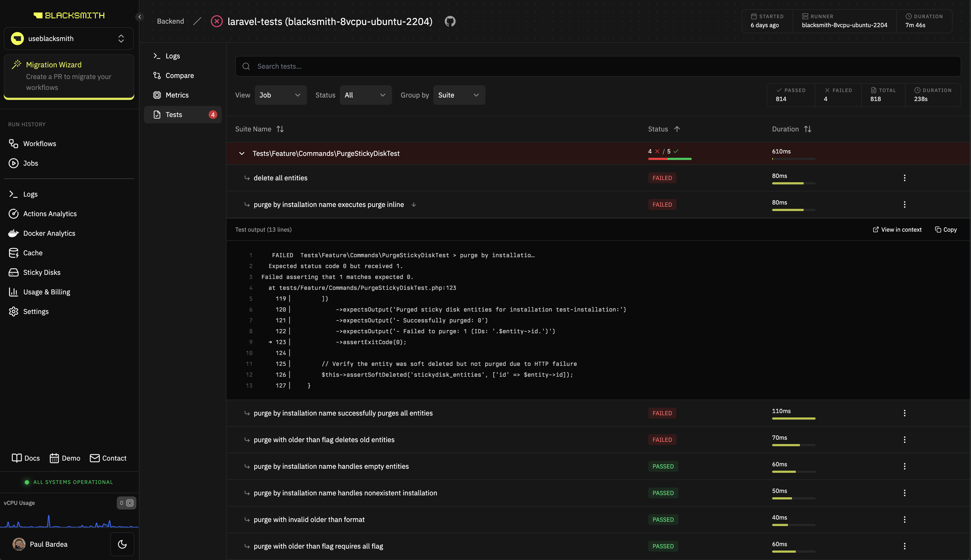The image size is (971, 560).
Task: Copy the test output
Action: click(x=946, y=229)
